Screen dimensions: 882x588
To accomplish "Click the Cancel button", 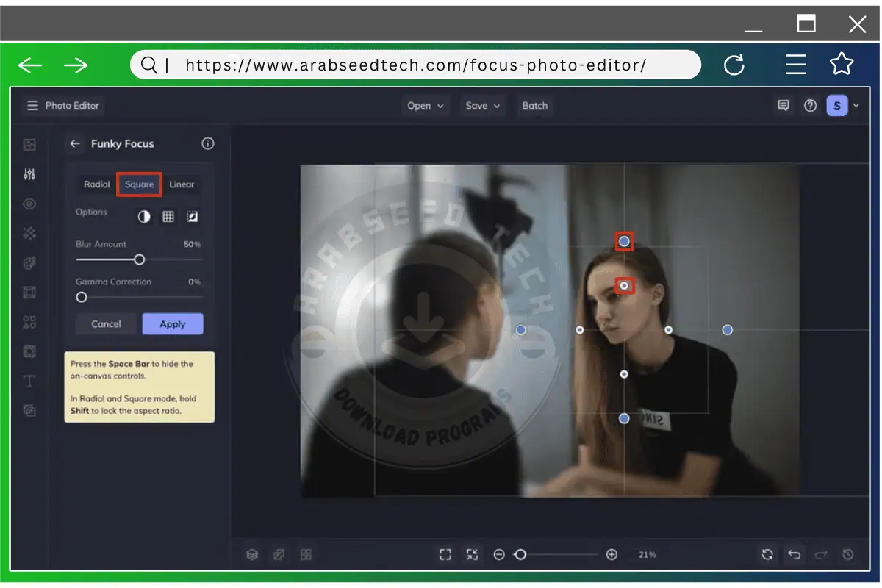I will tap(107, 324).
